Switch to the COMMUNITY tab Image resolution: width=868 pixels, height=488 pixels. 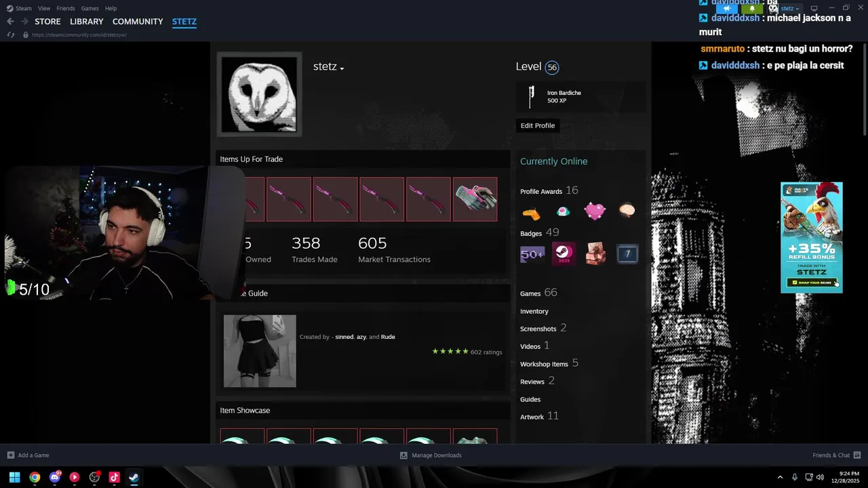click(138, 22)
